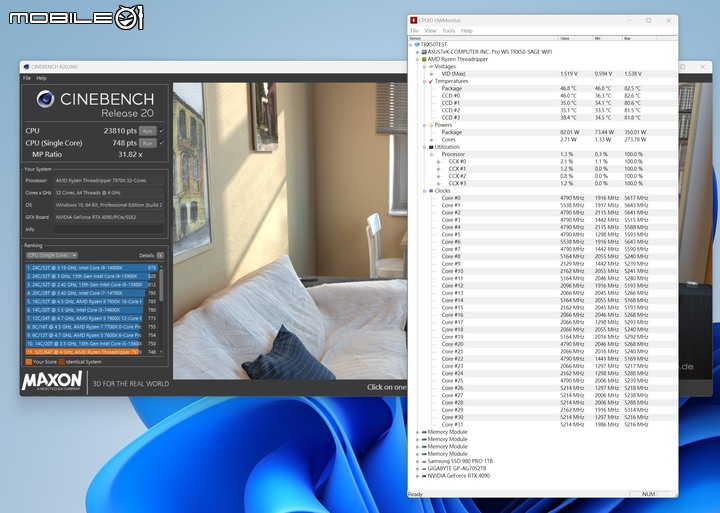Maximize the HWMonitor window
This screenshot has width=720, height=513.
649,21
